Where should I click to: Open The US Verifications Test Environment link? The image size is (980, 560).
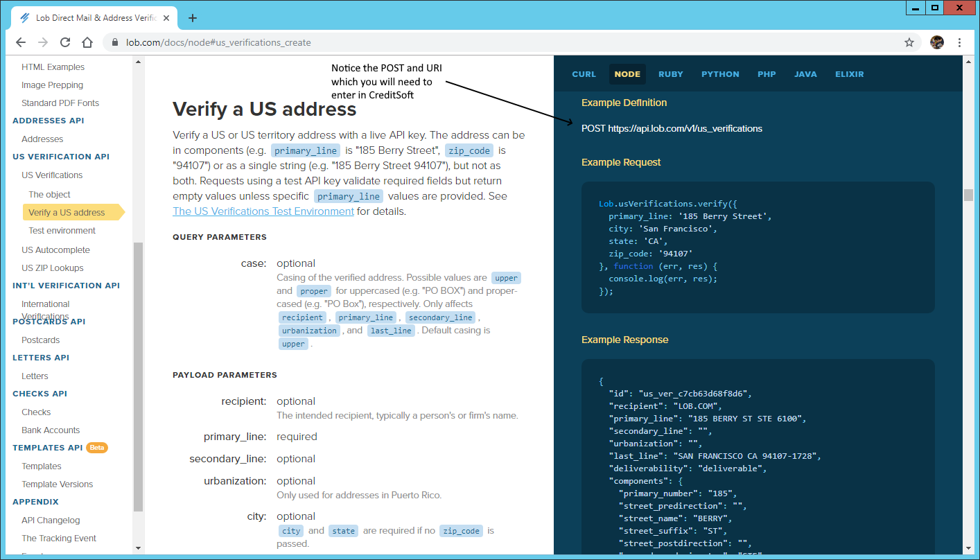coord(263,211)
